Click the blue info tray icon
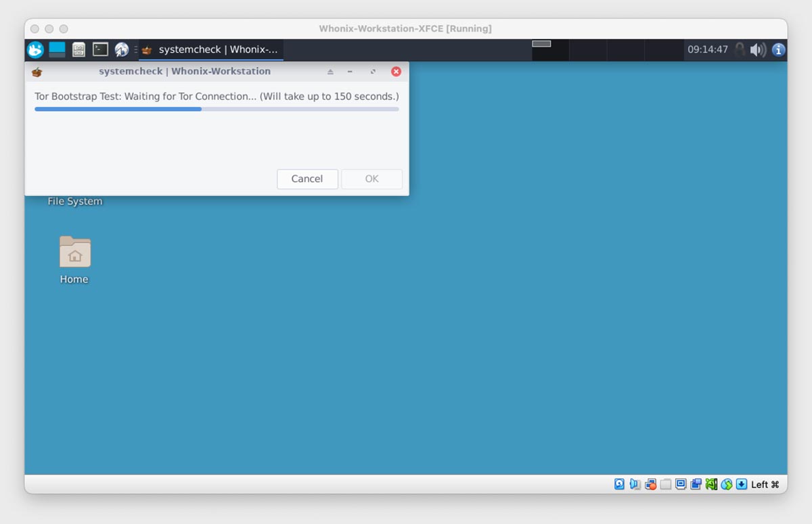The image size is (812, 524). pos(778,49)
